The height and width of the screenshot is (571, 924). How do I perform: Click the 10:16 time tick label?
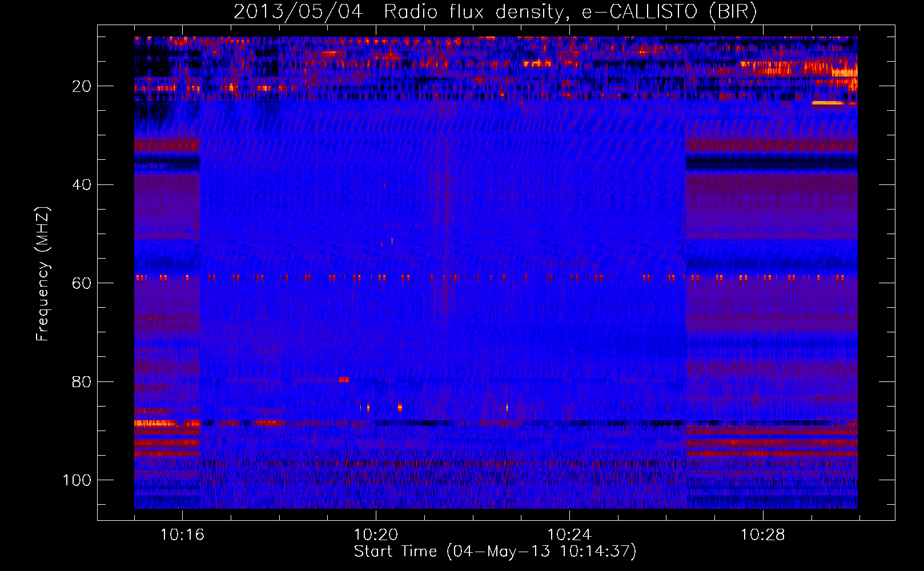182,535
